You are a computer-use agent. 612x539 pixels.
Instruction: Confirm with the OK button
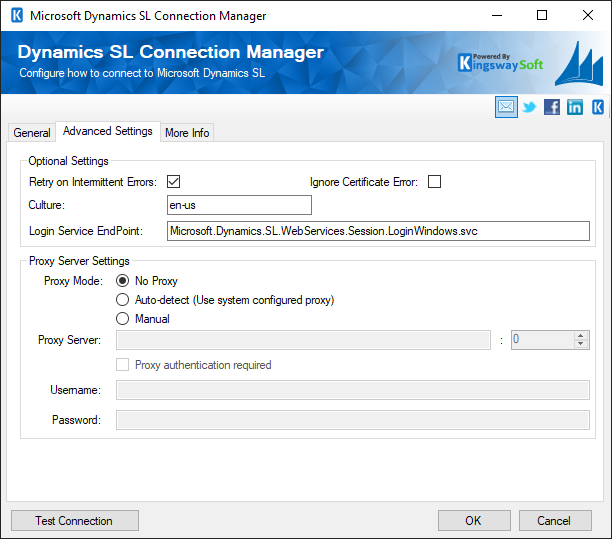(x=474, y=520)
